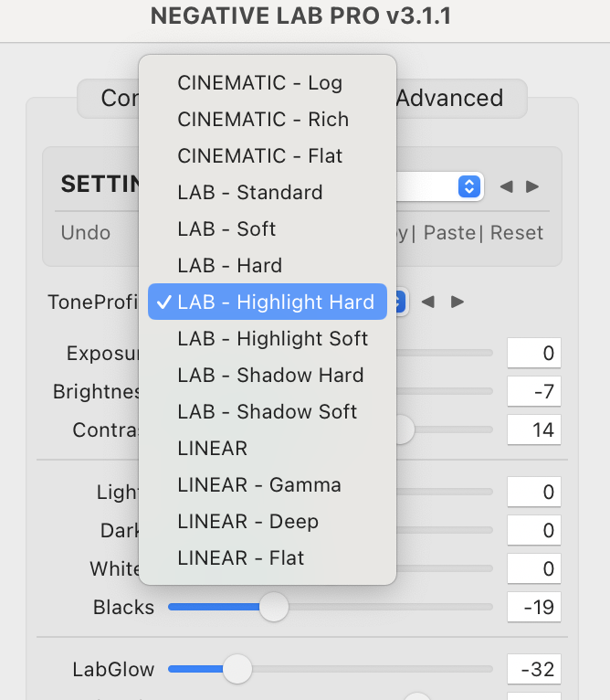Click the Brightness value field showing -7
Image resolution: width=610 pixels, height=700 pixels.
click(x=533, y=391)
